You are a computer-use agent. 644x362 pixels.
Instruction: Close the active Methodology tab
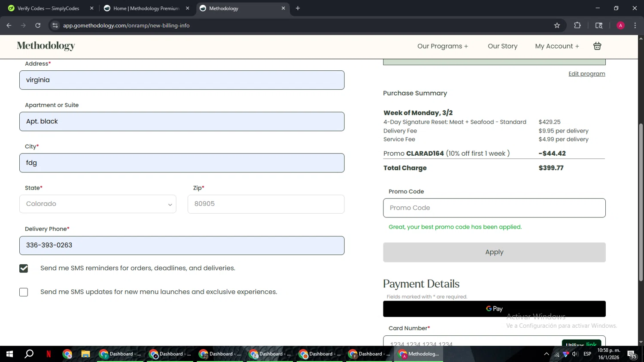pyautogui.click(x=283, y=8)
